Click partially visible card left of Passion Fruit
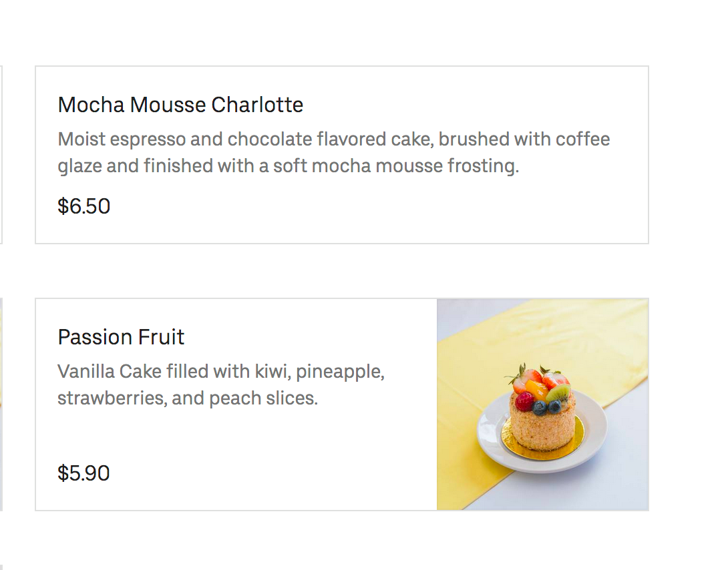Screen dimensions: 728x570 point(1,404)
